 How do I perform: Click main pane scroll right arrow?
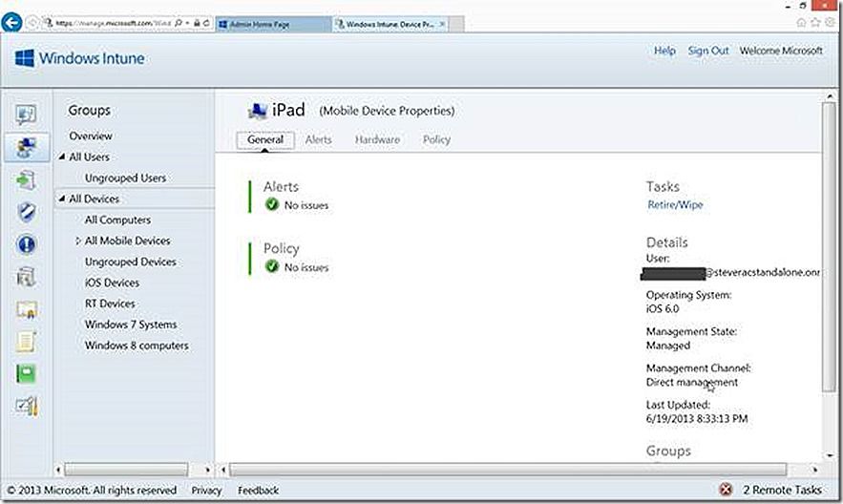[x=815, y=471]
